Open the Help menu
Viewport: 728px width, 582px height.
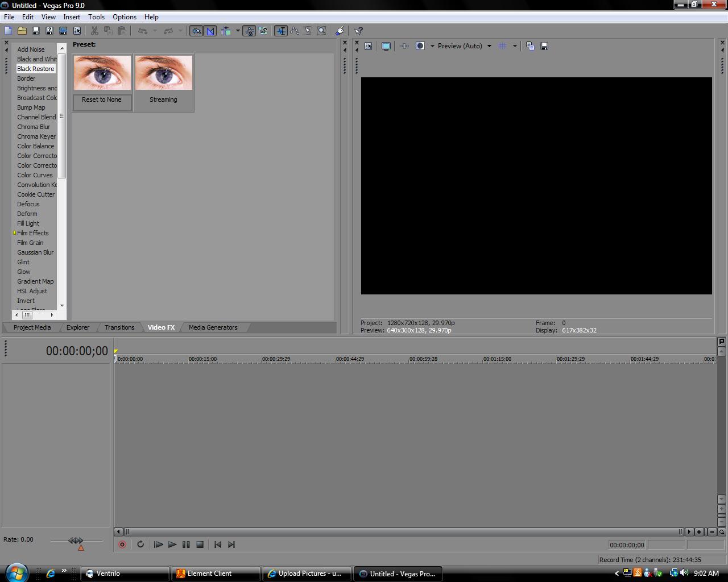tap(151, 17)
